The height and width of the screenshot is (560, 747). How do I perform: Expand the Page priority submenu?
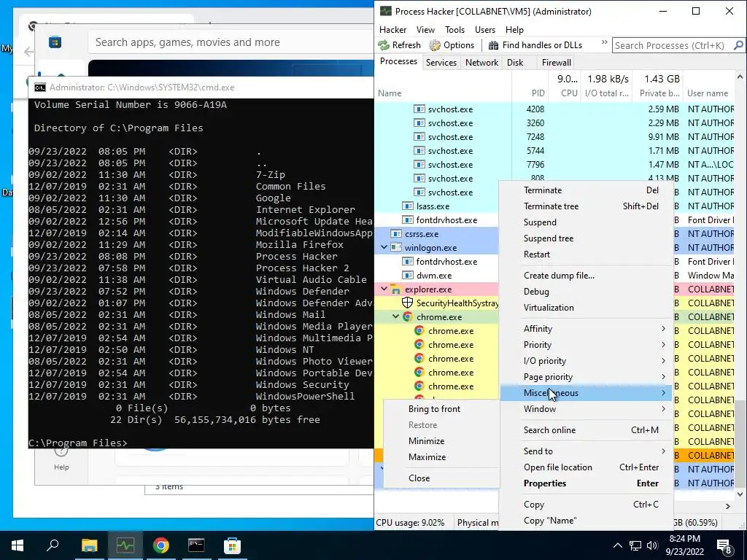coord(587,377)
